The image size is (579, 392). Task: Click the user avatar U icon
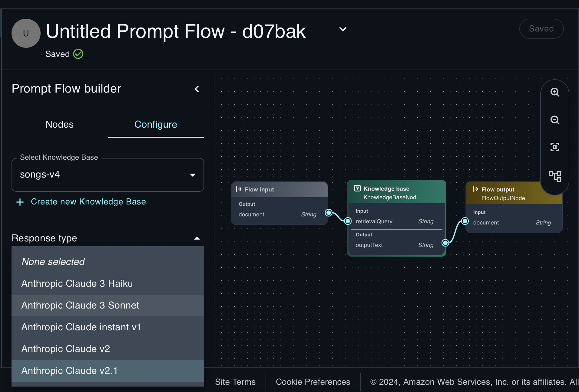click(x=26, y=33)
